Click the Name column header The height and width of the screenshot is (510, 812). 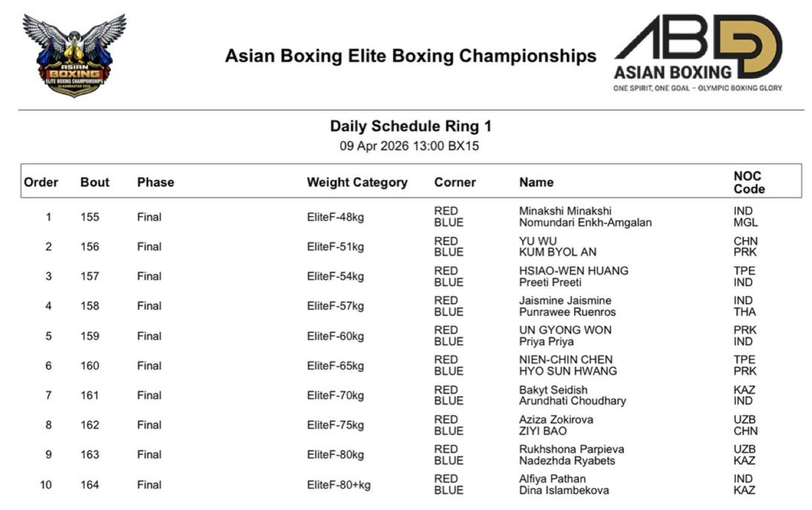tap(536, 182)
